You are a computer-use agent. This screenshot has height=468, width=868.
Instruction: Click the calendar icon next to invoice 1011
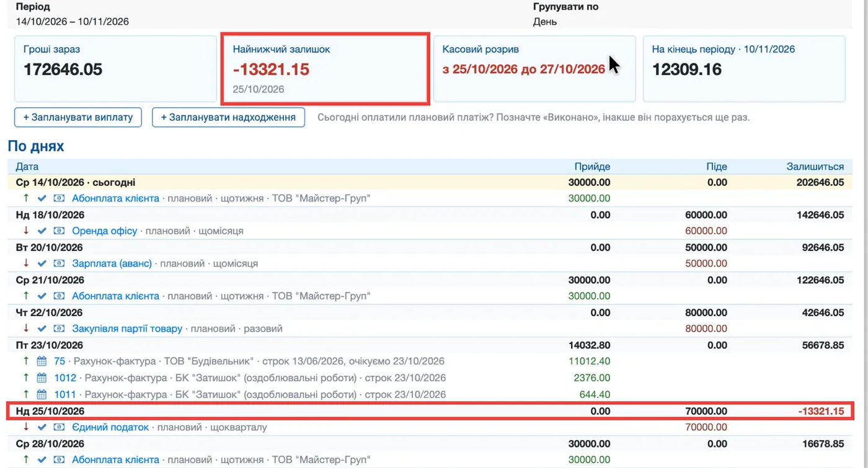[x=42, y=394]
